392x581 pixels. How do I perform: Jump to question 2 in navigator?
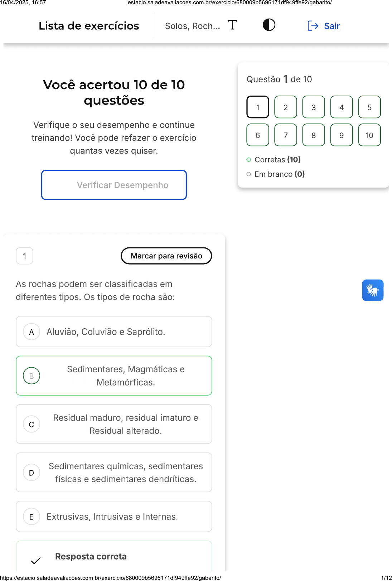(286, 107)
